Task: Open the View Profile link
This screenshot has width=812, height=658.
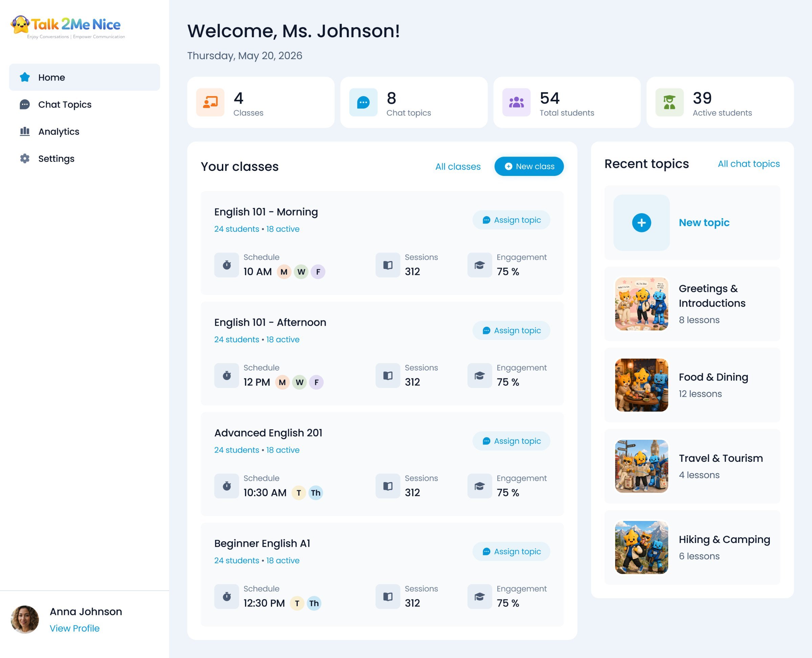Action: (75, 628)
